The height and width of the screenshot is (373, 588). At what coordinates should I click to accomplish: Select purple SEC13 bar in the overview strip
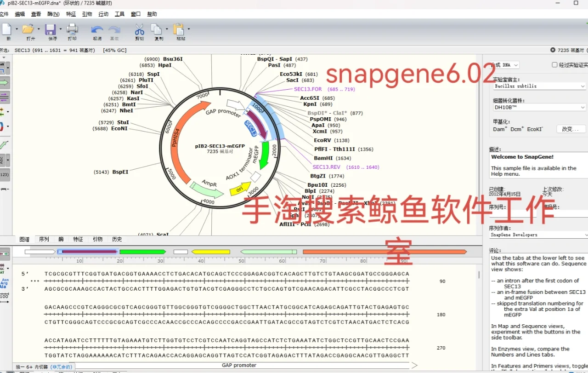(87, 252)
